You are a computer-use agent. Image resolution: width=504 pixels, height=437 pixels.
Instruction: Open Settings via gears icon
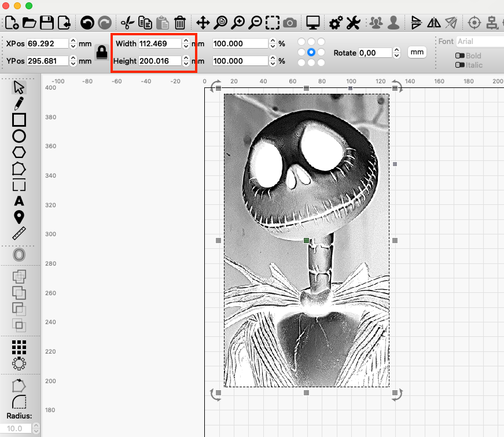point(336,23)
